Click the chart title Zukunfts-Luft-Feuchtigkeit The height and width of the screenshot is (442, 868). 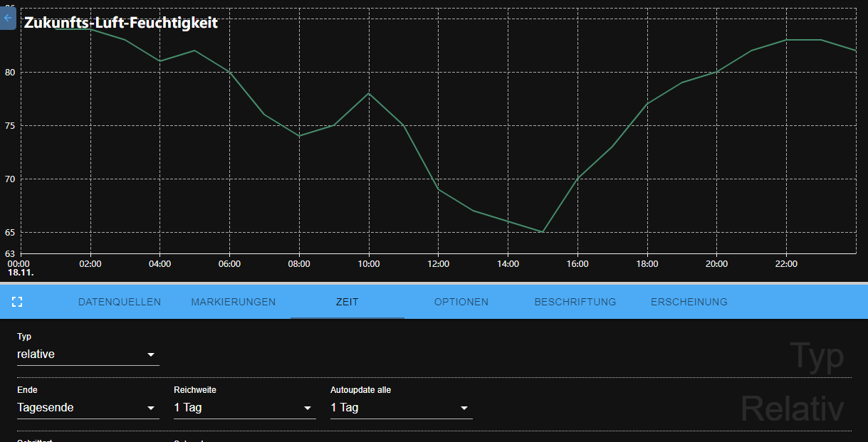pos(121,23)
